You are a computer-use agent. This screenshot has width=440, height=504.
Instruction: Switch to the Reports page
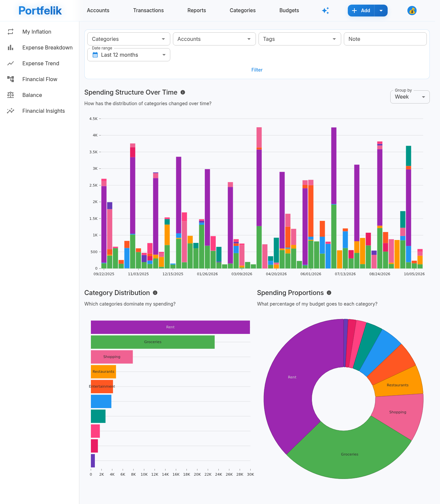[x=197, y=11]
